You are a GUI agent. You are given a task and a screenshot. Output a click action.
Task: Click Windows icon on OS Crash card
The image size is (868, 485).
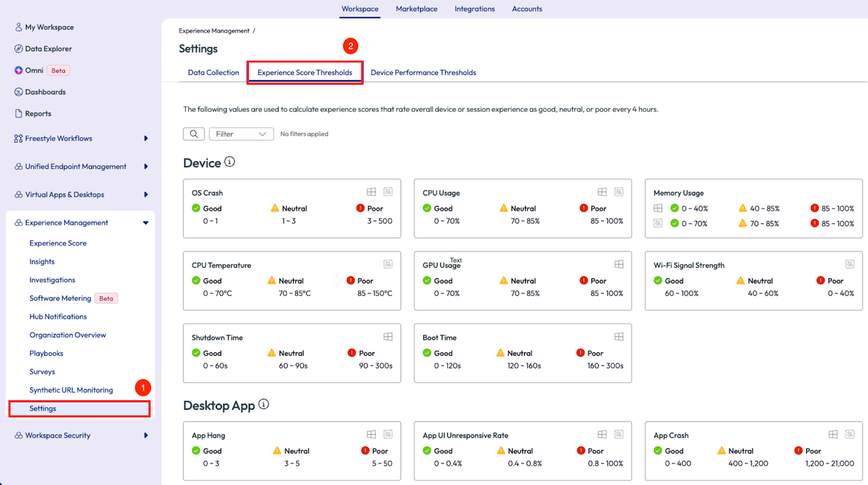371,192
